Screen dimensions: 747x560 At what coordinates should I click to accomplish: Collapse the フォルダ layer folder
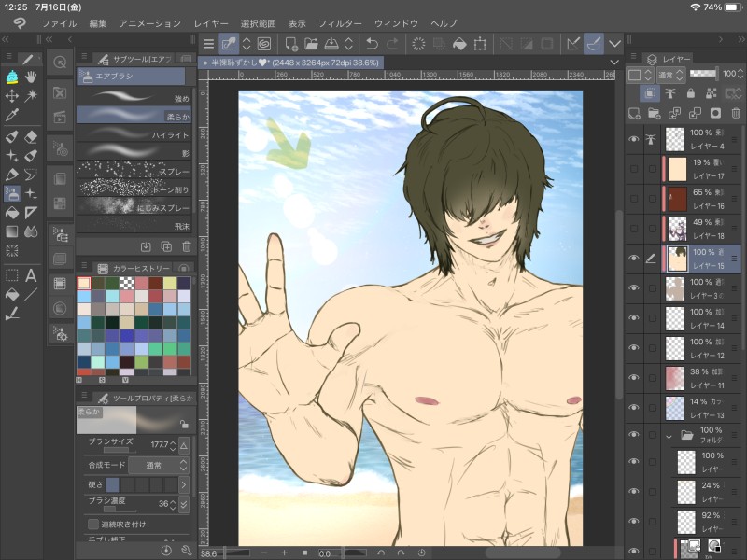[669, 436]
